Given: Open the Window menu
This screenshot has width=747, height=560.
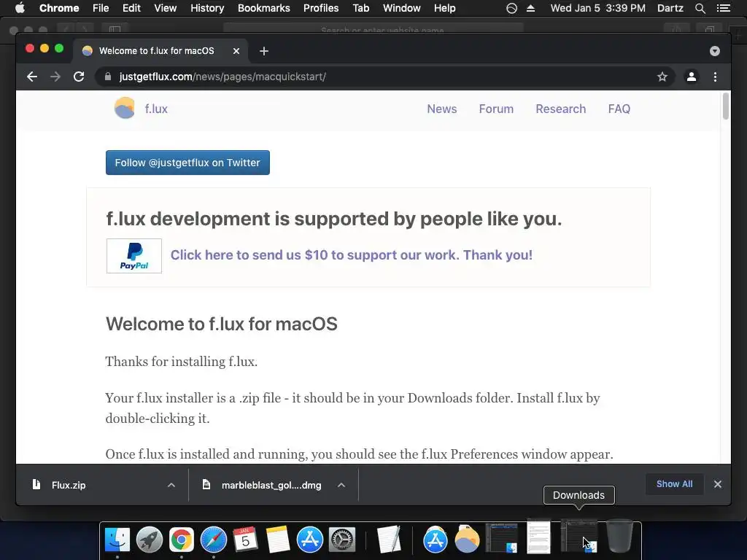Looking at the screenshot, I should pos(402,8).
